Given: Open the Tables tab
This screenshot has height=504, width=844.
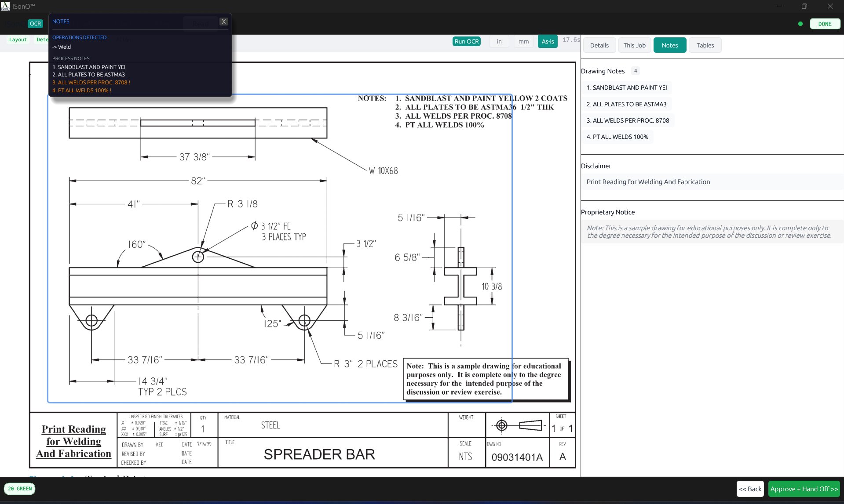Looking at the screenshot, I should click(x=705, y=45).
